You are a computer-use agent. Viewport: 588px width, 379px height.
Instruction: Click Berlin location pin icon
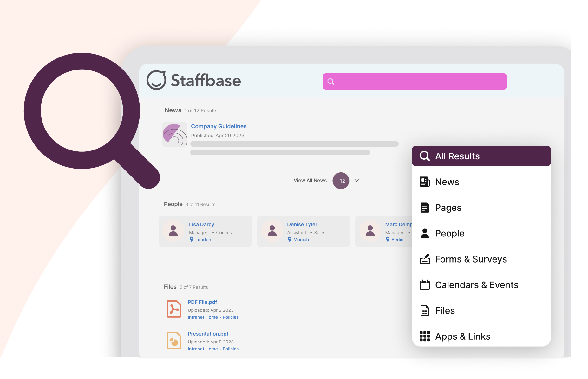click(388, 239)
